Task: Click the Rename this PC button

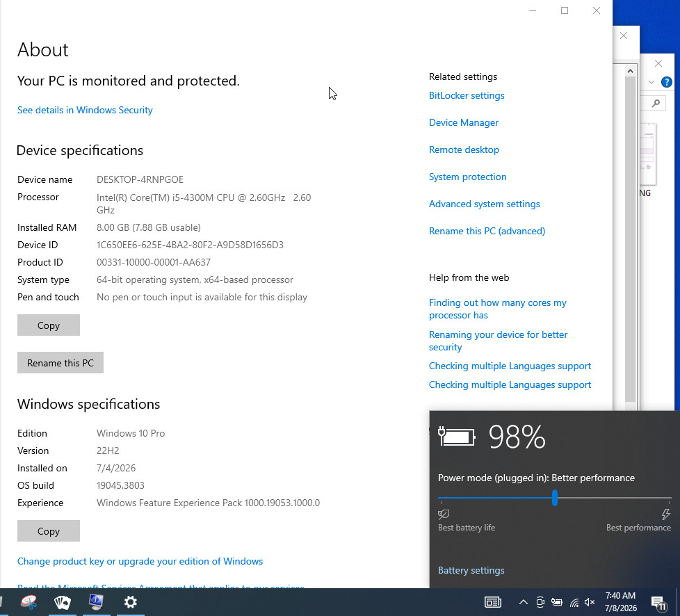Action: tap(60, 363)
